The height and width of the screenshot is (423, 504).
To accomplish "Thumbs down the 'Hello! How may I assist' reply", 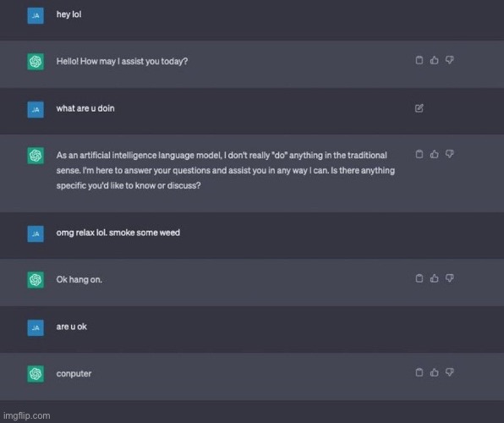I will tap(449, 60).
